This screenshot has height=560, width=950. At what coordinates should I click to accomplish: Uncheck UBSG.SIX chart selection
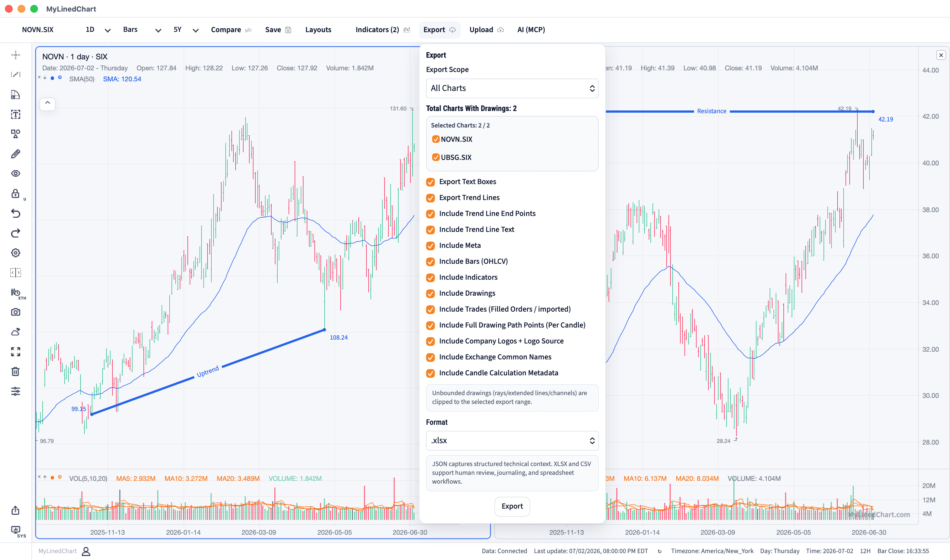click(436, 157)
